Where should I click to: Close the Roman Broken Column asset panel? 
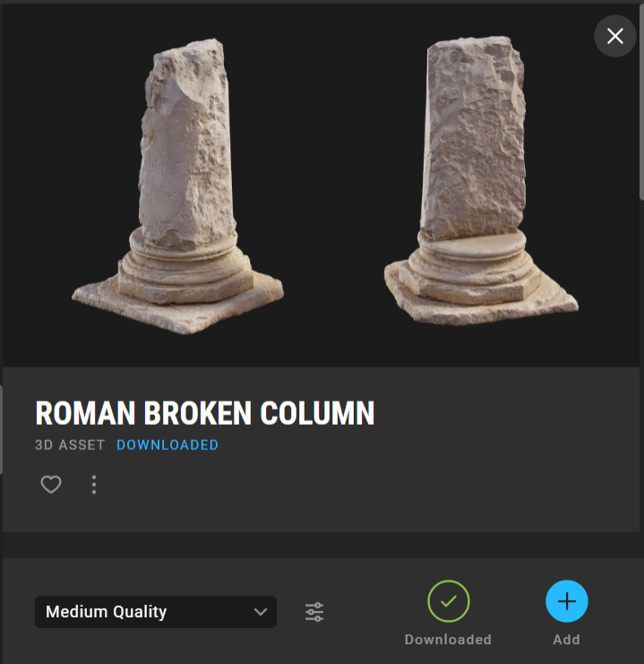coord(614,36)
